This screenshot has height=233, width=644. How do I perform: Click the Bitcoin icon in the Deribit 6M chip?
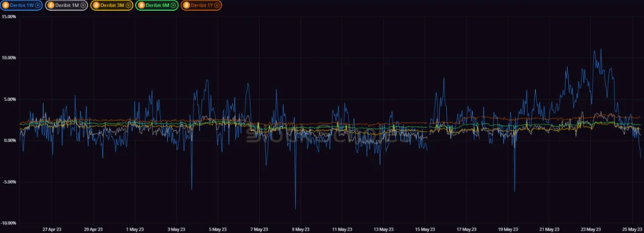(x=141, y=6)
